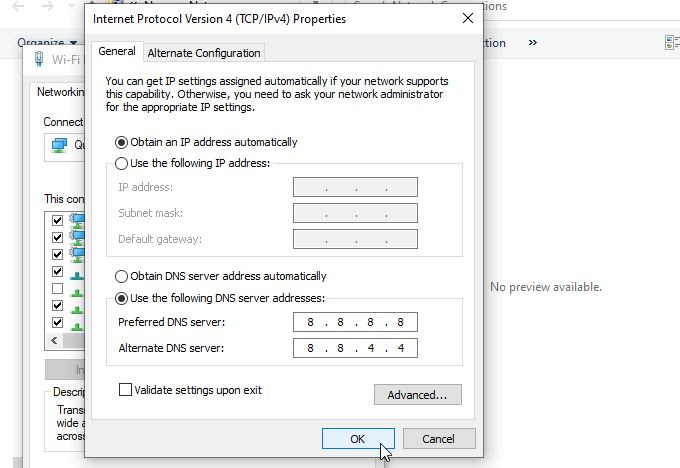Select the General tab
Image resolution: width=680 pixels, height=468 pixels.
pos(117,52)
